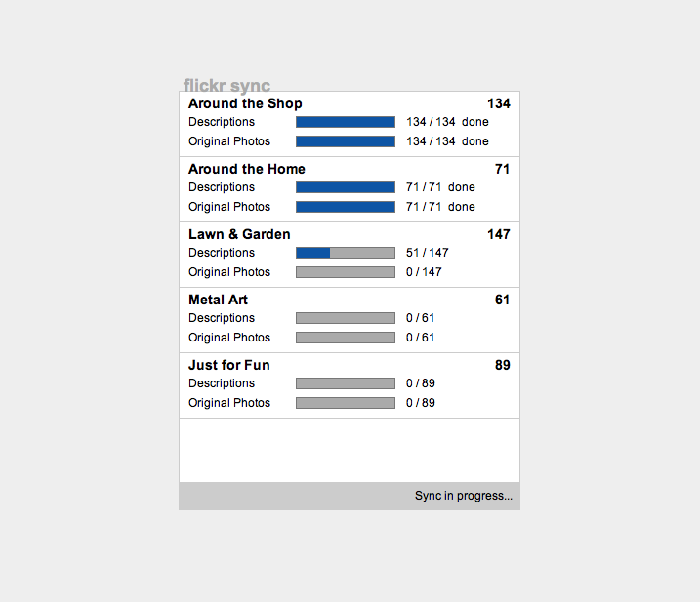The width and height of the screenshot is (700, 602).
Task: Click Metal Art Original Photos progress bar
Action: point(346,338)
